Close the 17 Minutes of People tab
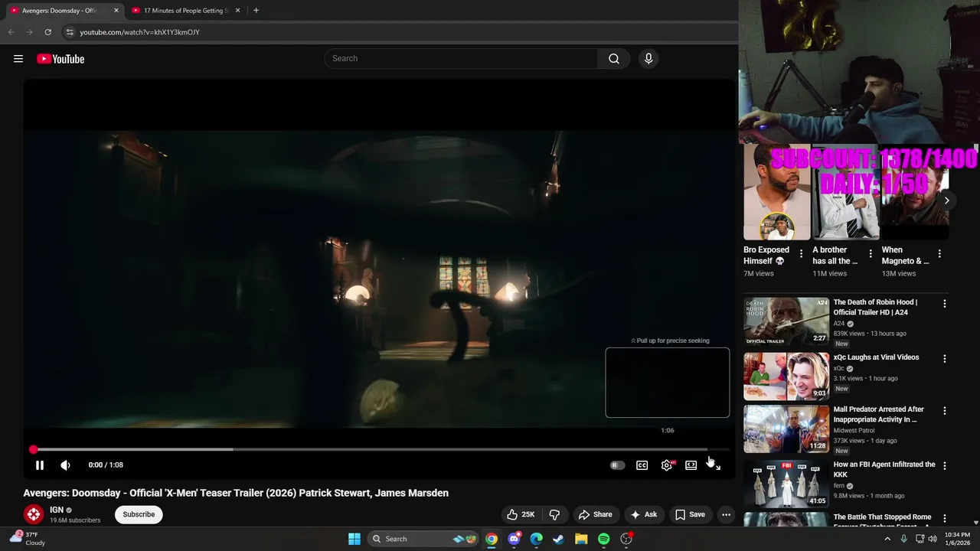 point(237,11)
